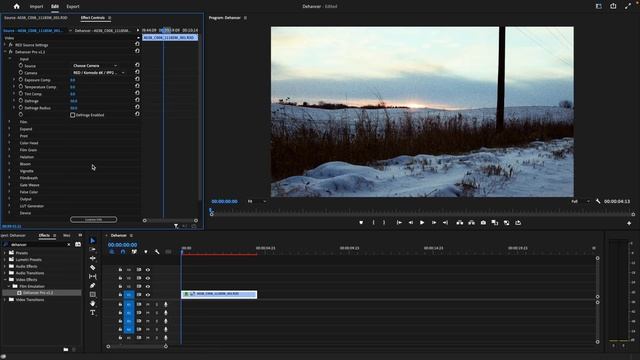Toggle the fx switch for Dehancer Pro
This screenshot has width=640, height=360.
pos(11,52)
